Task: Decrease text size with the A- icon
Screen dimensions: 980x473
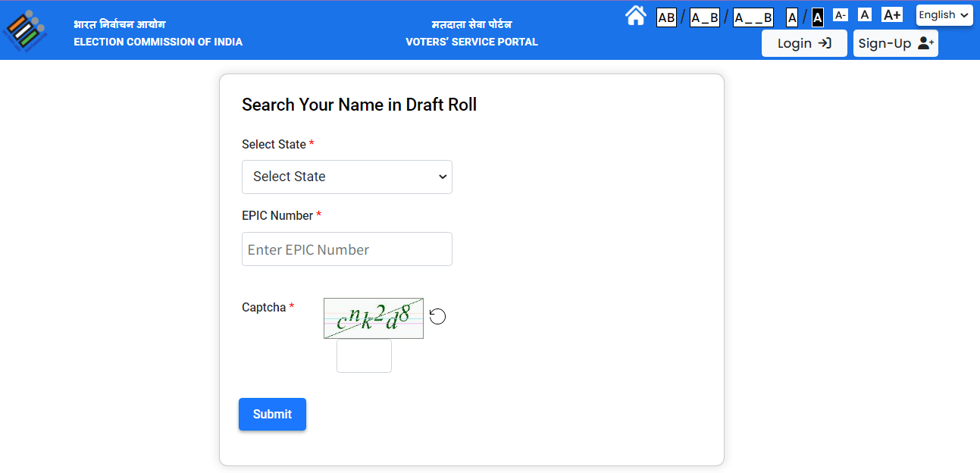Action: click(840, 14)
